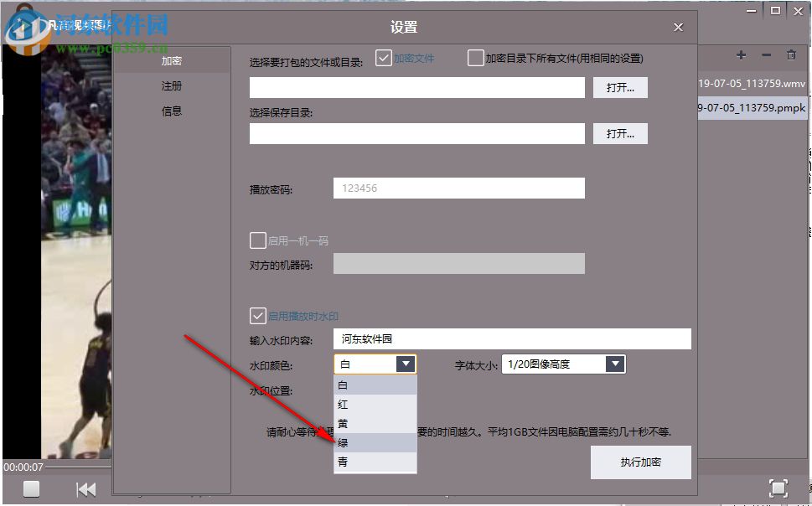Click the 执行加密 button
The width and height of the screenshot is (812, 506).
(640, 462)
